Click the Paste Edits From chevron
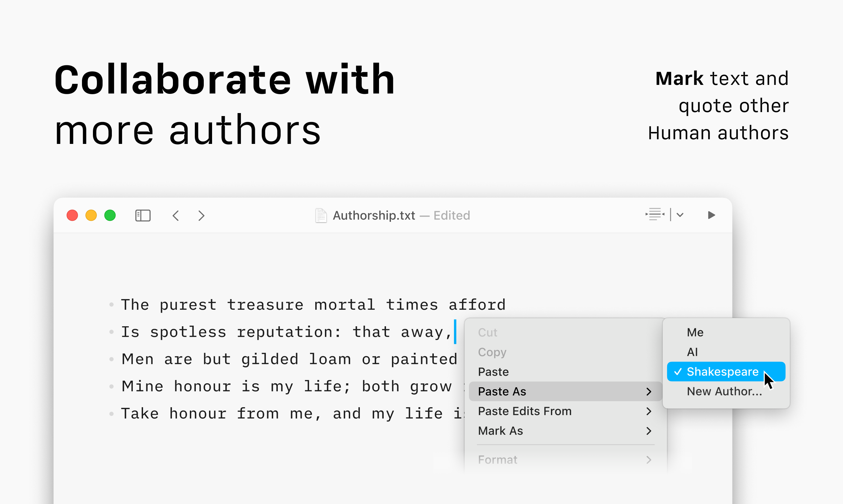 [x=649, y=411]
